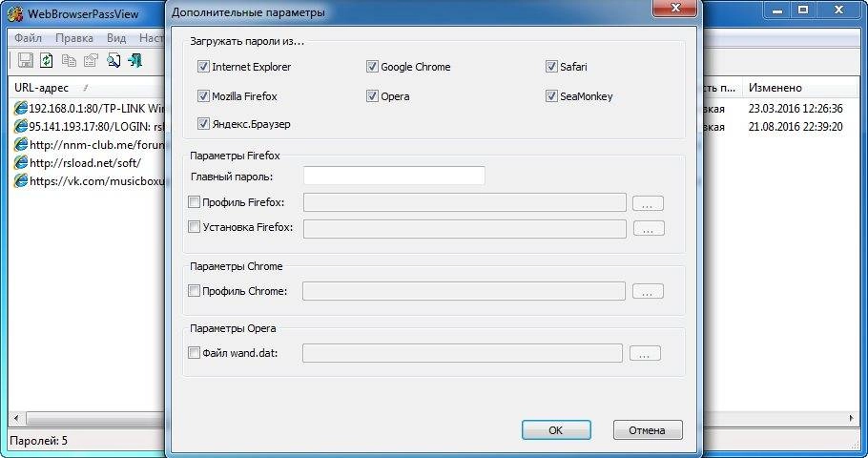Browse for Opera wand.dat file
This screenshot has height=458, width=868.
[645, 353]
